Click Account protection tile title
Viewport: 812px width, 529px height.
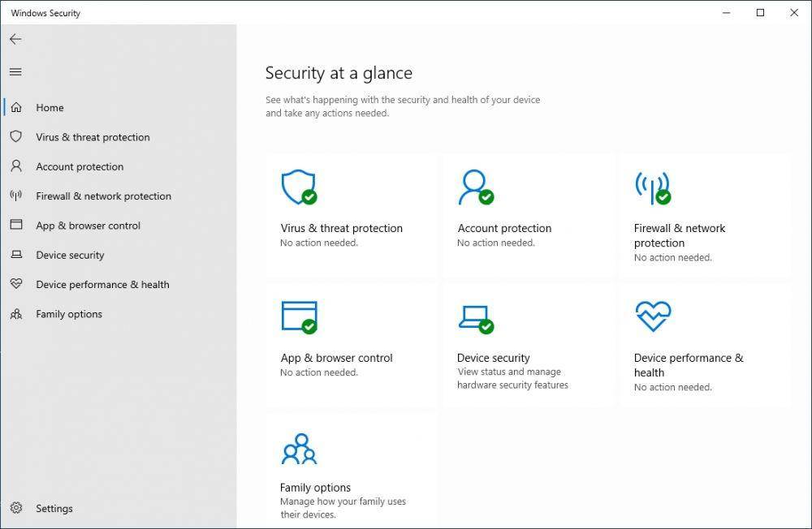504,228
